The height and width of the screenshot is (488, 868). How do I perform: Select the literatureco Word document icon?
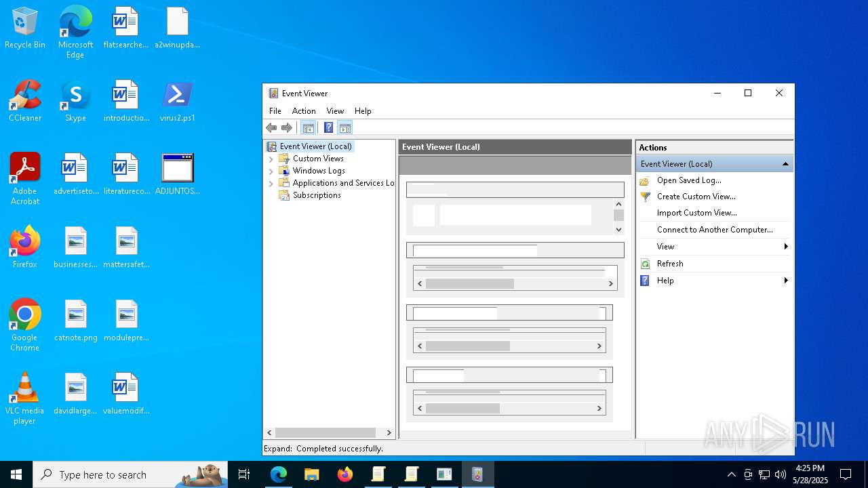127,174
